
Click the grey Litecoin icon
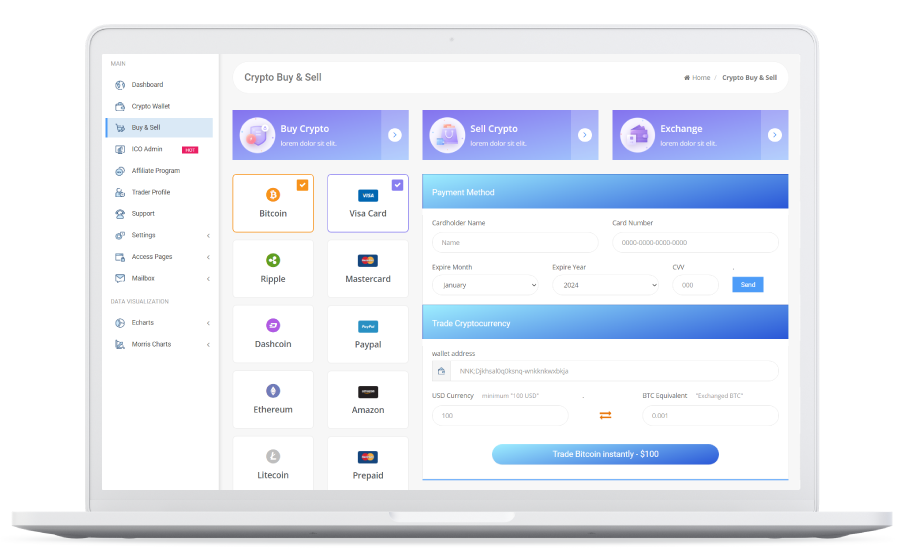pos(273,457)
